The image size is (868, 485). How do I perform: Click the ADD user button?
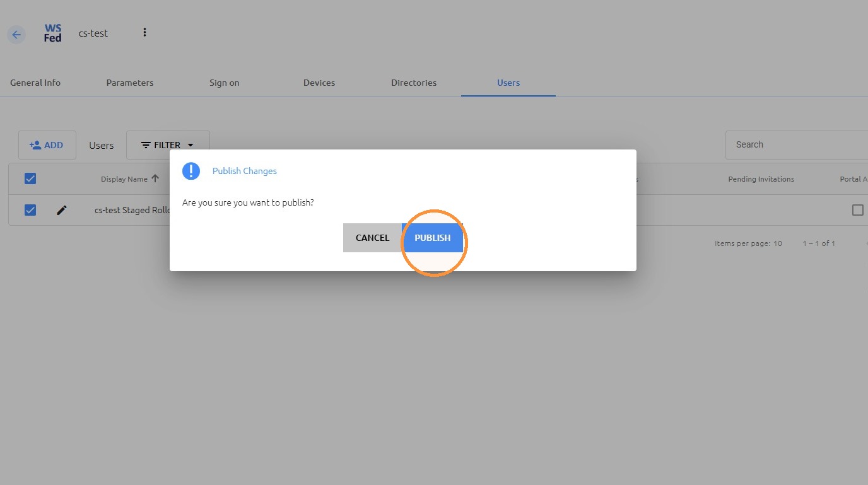47,145
